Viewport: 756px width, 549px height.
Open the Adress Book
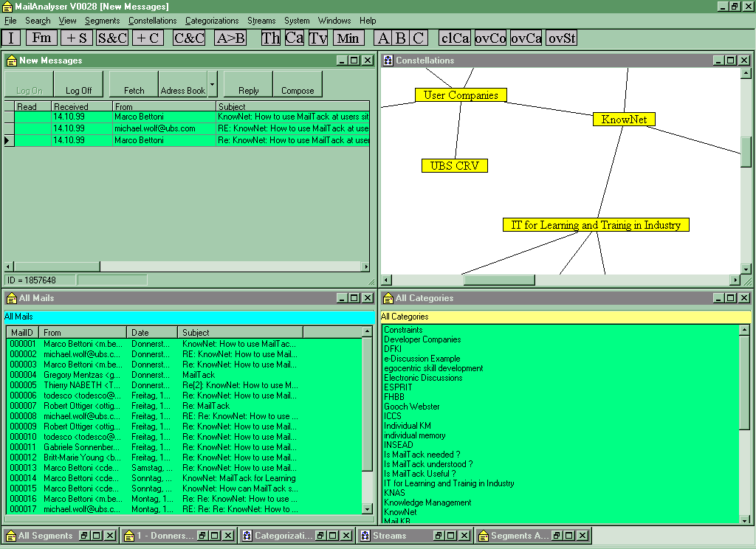[183, 84]
